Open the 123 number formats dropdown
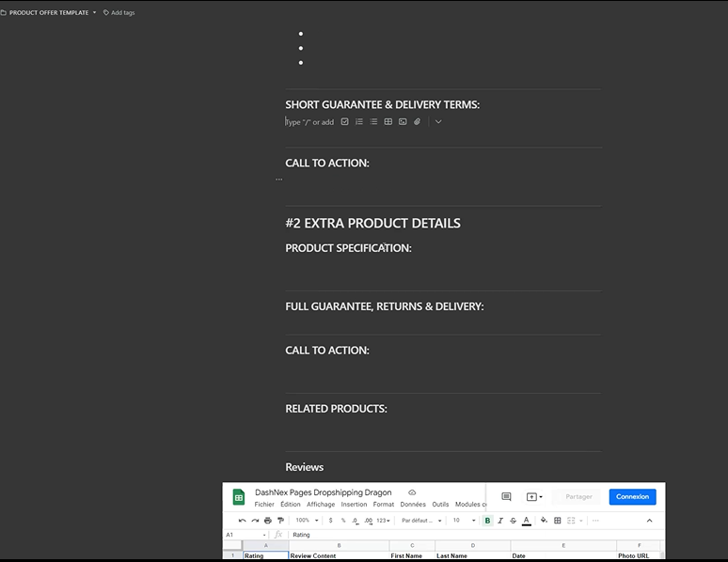728x562 pixels. (383, 521)
